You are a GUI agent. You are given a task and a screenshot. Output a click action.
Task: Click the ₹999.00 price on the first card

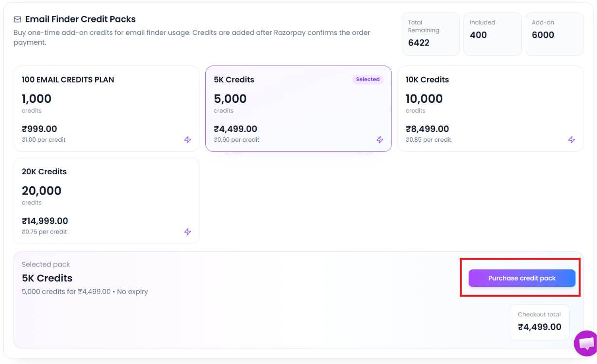coord(39,129)
